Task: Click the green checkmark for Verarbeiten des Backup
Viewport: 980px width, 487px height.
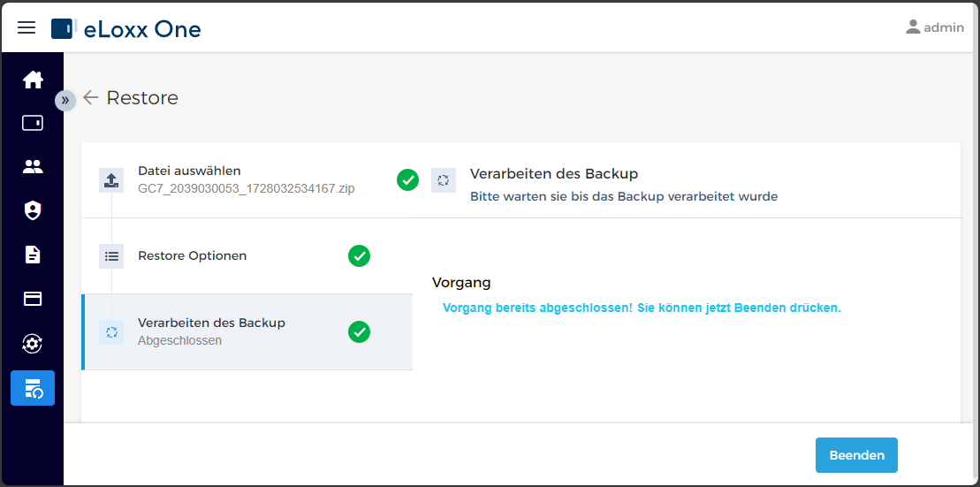Action: pos(360,332)
